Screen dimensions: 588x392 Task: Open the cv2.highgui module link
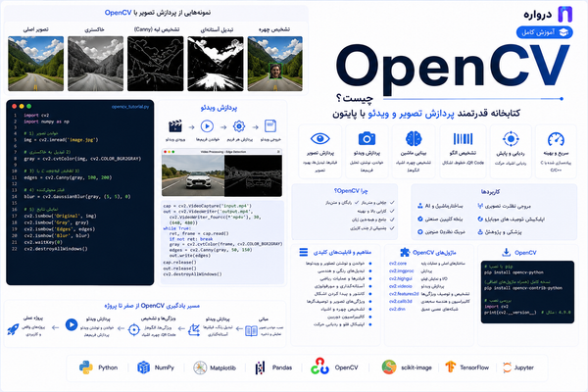pyautogui.click(x=401, y=278)
